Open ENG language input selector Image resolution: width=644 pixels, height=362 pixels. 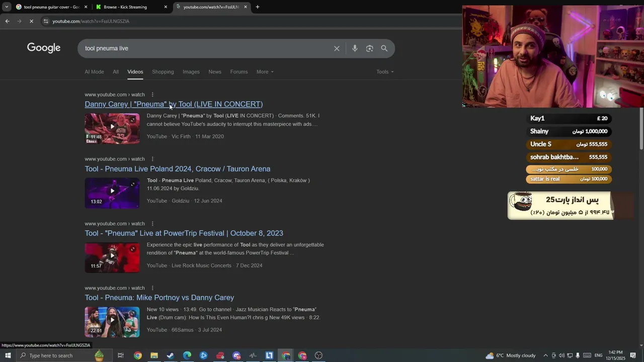599,355
